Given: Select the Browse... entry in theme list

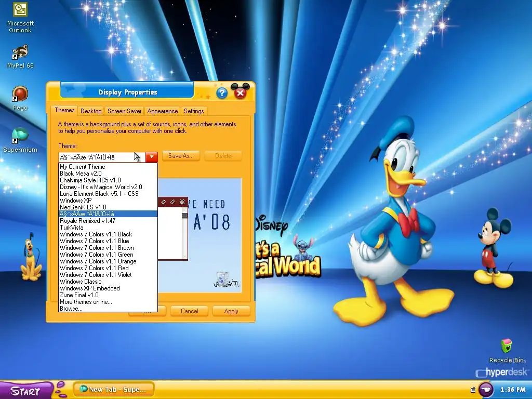Looking at the screenshot, I should pyautogui.click(x=108, y=309).
